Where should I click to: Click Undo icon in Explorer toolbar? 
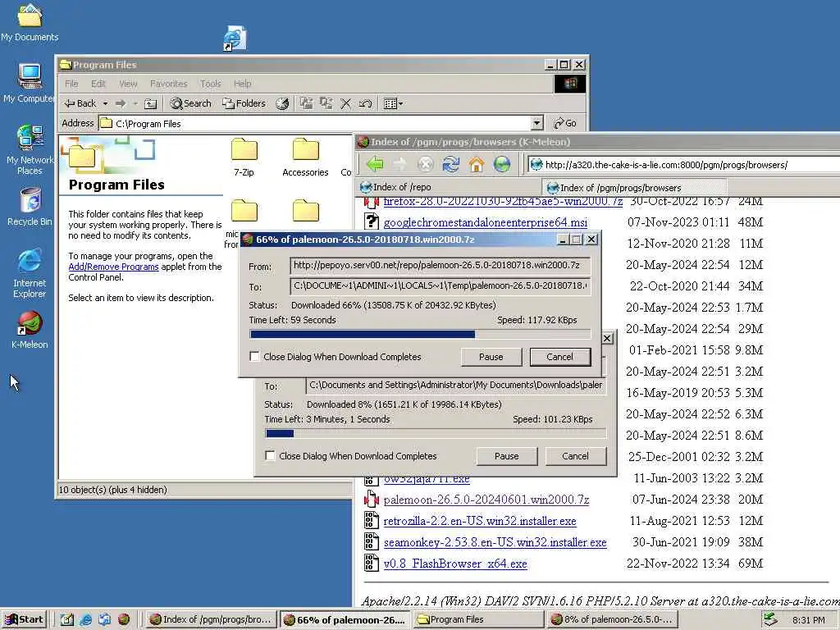pyautogui.click(x=365, y=103)
